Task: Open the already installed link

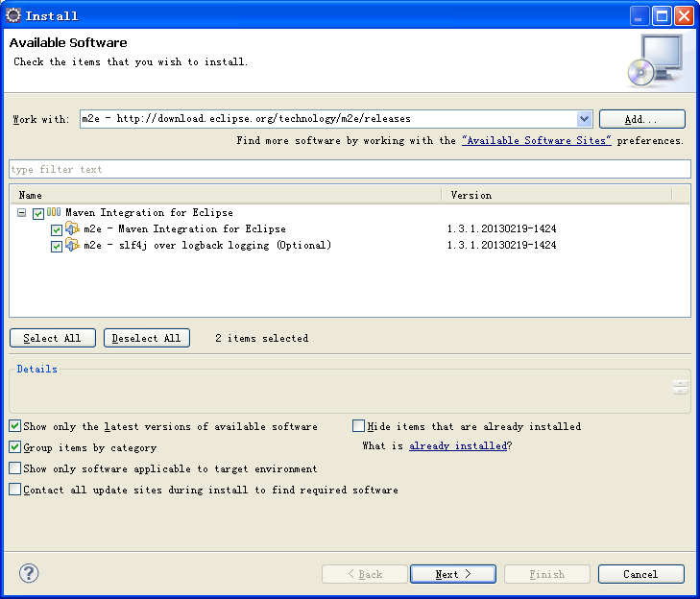Action: coord(458,446)
